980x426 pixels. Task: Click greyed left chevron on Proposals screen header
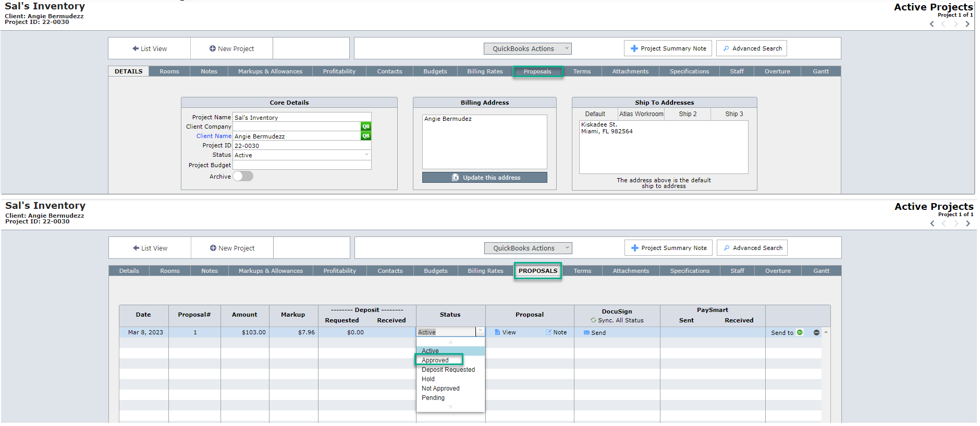[x=944, y=223]
